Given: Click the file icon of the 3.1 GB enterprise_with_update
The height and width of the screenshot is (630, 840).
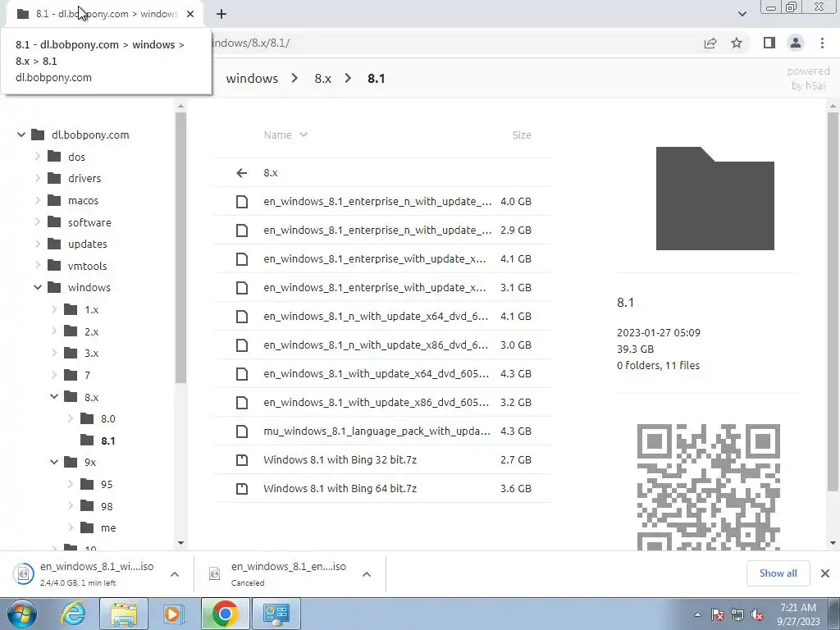Looking at the screenshot, I should (242, 288).
